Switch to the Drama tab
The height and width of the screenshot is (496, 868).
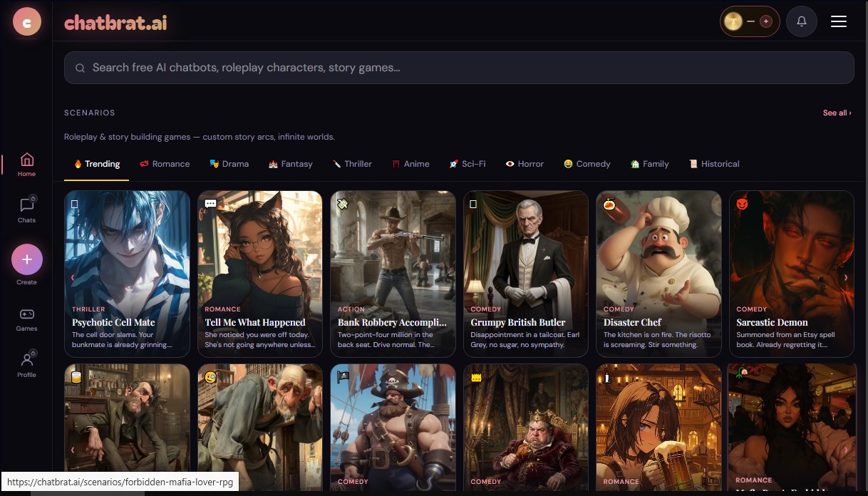tap(229, 164)
